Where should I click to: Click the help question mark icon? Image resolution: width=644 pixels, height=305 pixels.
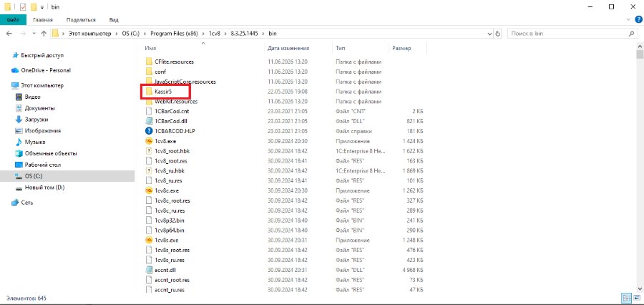(639, 19)
